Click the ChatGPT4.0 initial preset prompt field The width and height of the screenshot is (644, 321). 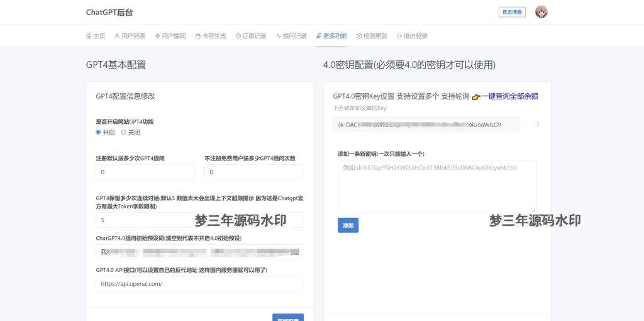coord(199,252)
